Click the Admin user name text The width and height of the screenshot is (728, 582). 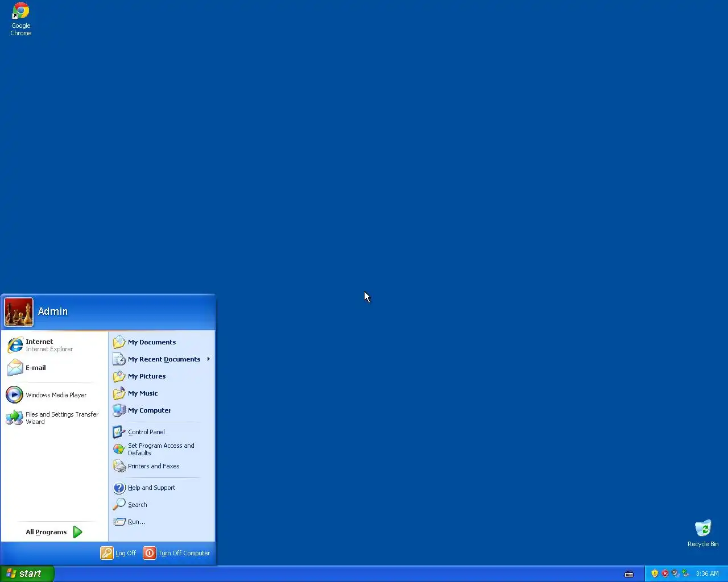tap(53, 311)
